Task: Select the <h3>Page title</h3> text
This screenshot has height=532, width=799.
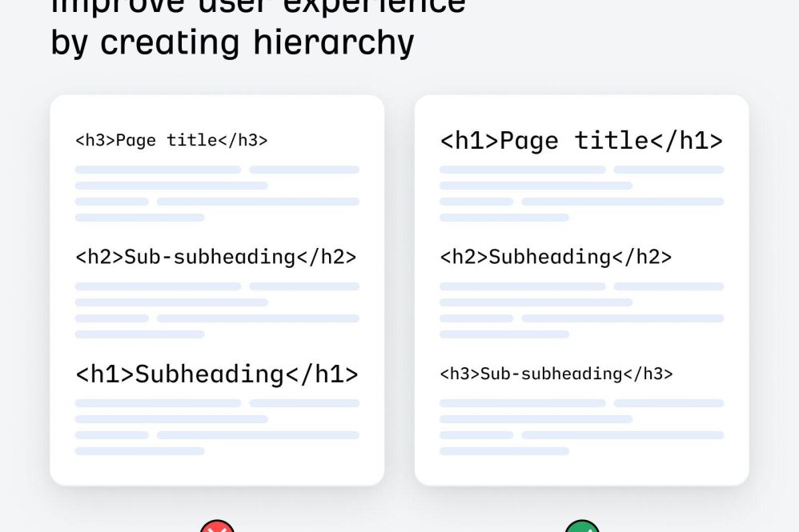Action: click(x=171, y=141)
